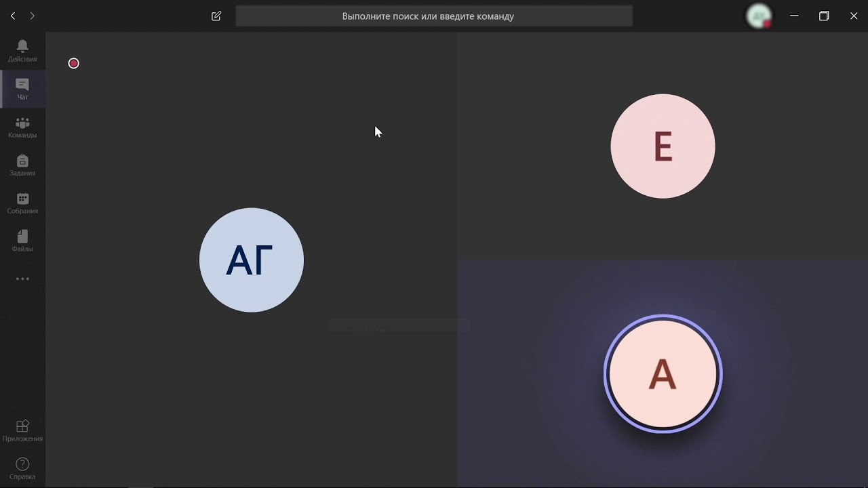Select the E participant avatar

pyautogui.click(x=663, y=146)
